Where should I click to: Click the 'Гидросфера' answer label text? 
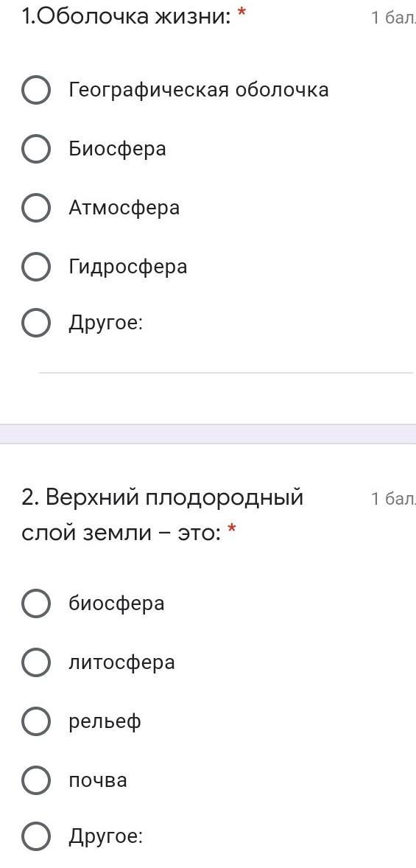coord(128,267)
